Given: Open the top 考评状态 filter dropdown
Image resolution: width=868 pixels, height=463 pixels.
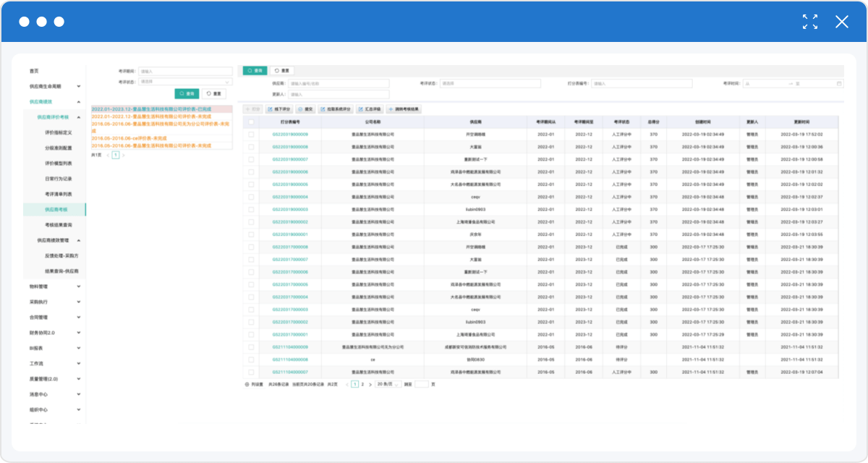Looking at the screenshot, I should click(490, 84).
